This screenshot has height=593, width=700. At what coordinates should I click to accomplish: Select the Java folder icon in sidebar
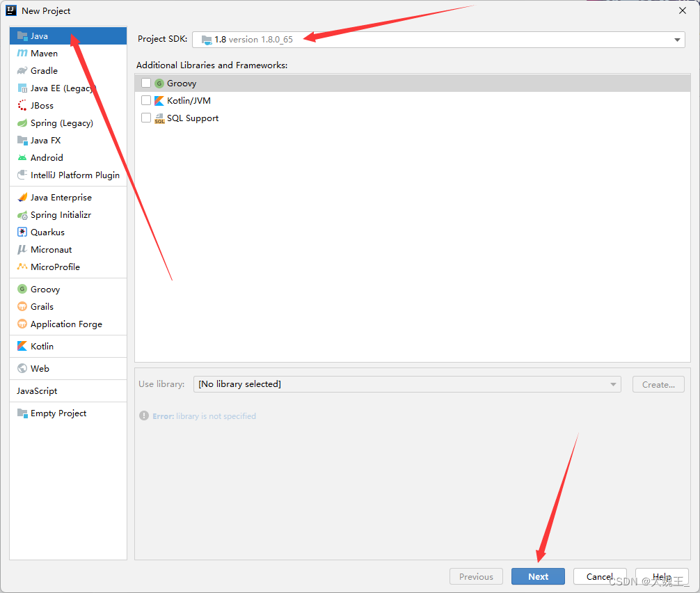pos(22,35)
